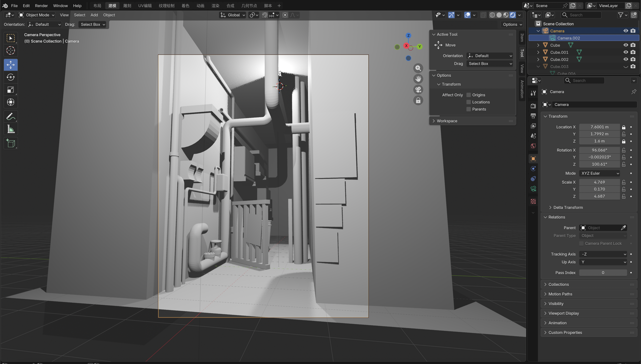Open the Global transform orientation dropdown
This screenshot has width=641, height=364.
tap(233, 15)
